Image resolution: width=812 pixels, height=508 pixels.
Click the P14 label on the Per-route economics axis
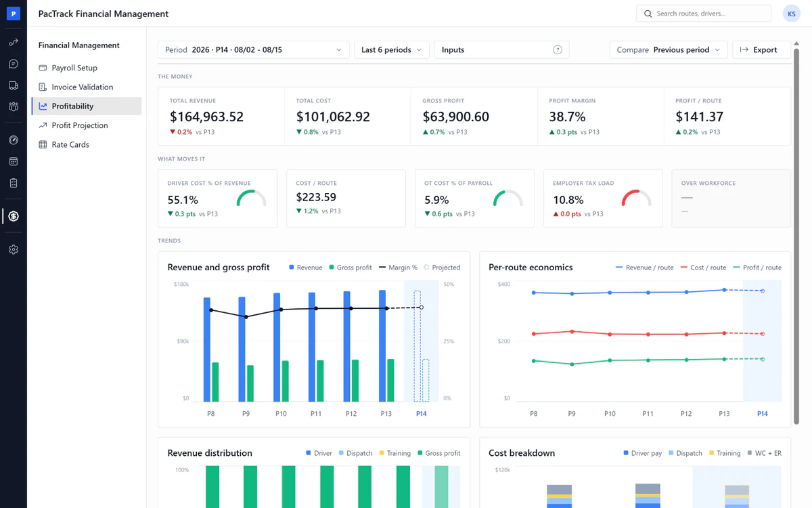pyautogui.click(x=763, y=414)
